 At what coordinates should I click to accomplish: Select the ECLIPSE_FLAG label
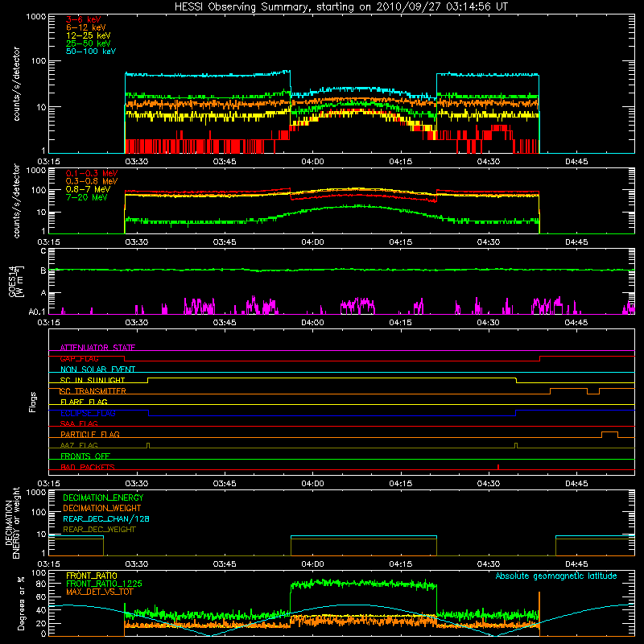(88, 413)
